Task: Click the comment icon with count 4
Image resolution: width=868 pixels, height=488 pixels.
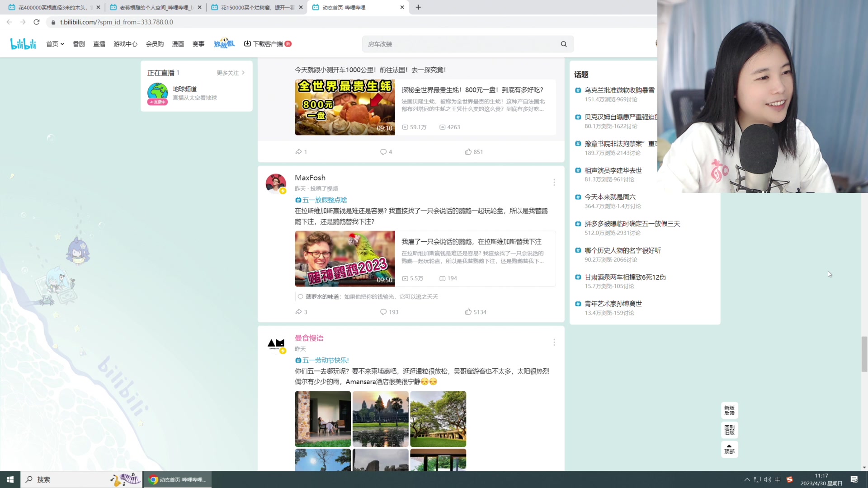Action: click(x=383, y=152)
